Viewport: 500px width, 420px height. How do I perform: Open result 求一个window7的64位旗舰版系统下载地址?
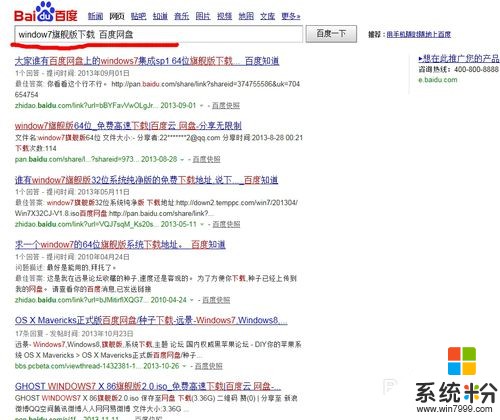click(x=120, y=245)
